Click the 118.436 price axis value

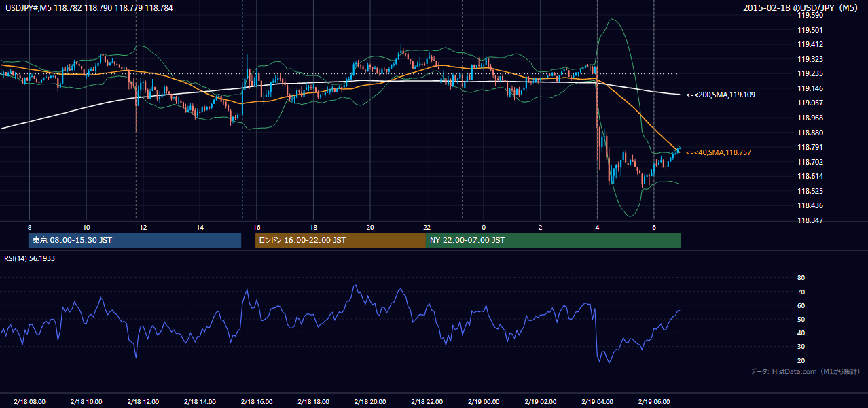811,205
